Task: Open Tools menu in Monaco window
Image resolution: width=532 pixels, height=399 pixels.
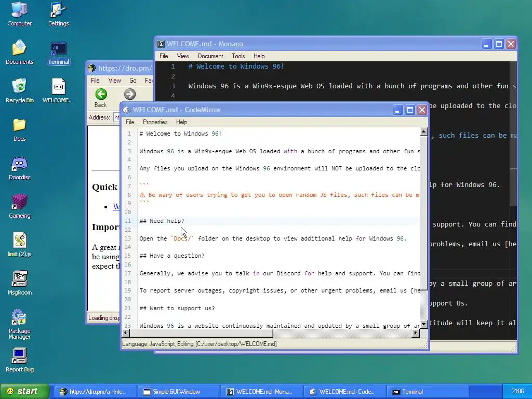Action: point(238,56)
